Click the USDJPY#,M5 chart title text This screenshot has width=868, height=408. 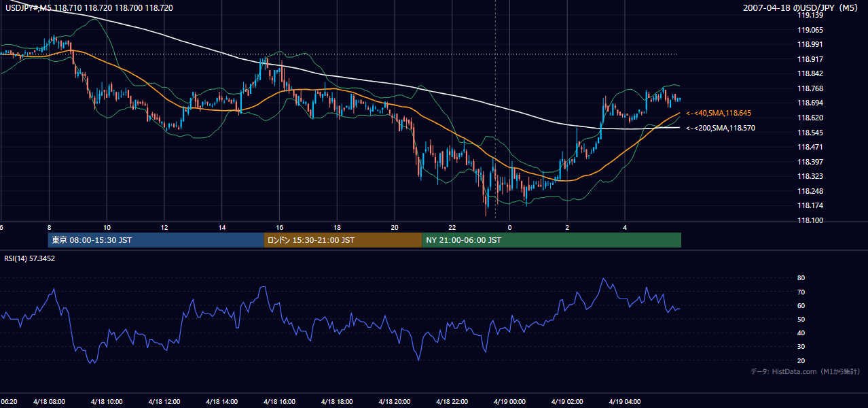point(89,7)
